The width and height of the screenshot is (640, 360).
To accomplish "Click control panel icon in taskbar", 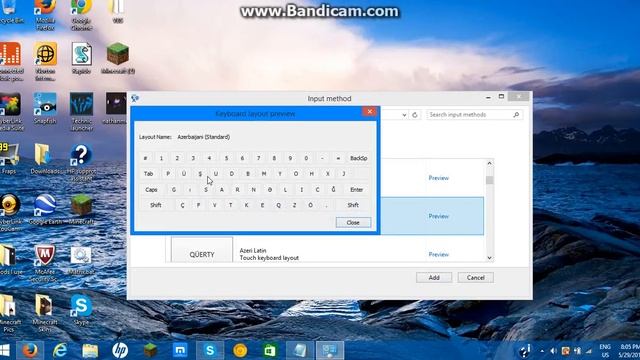I will click(x=330, y=350).
